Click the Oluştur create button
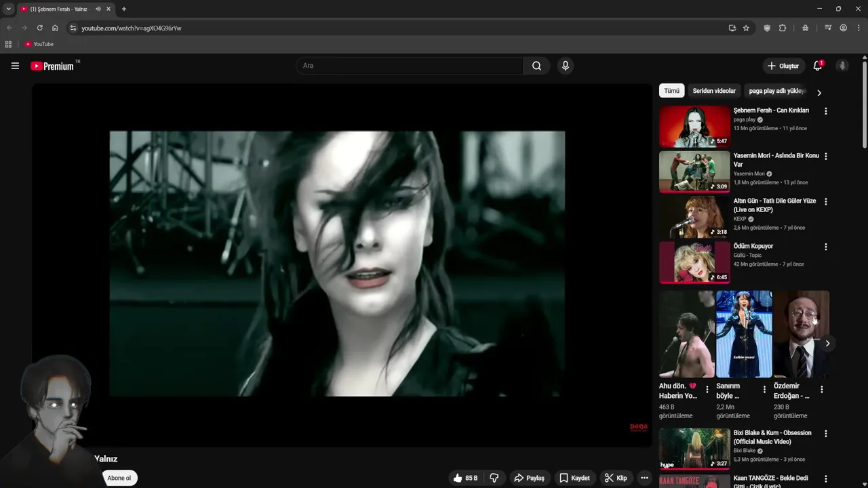Viewport: 868px width, 488px height. tap(783, 66)
